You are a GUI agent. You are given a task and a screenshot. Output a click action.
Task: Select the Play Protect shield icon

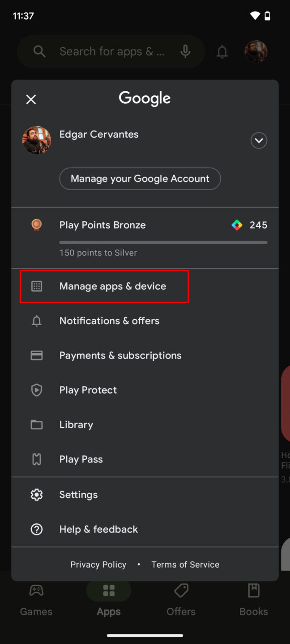[36, 390]
